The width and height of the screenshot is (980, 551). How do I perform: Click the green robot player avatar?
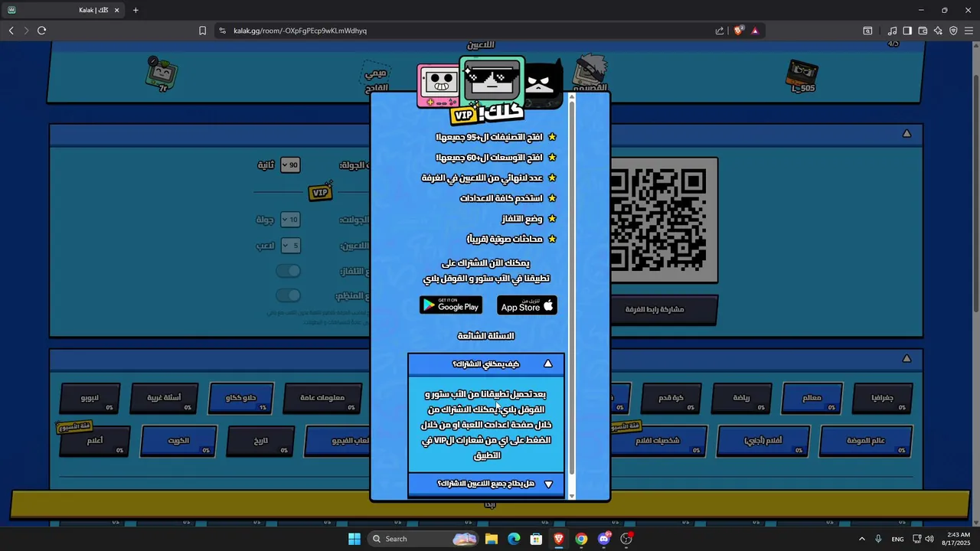[162, 73]
